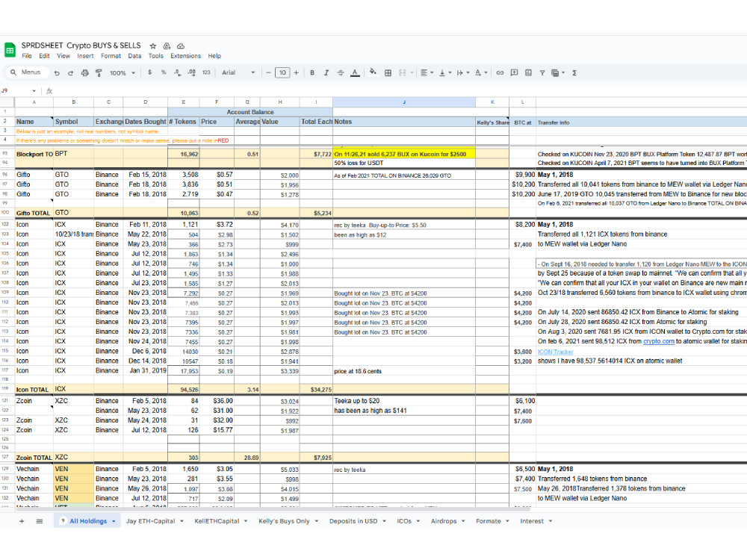Image resolution: width=747 pixels, height=560 pixels.
Task: Insert a link
Action: (500, 73)
